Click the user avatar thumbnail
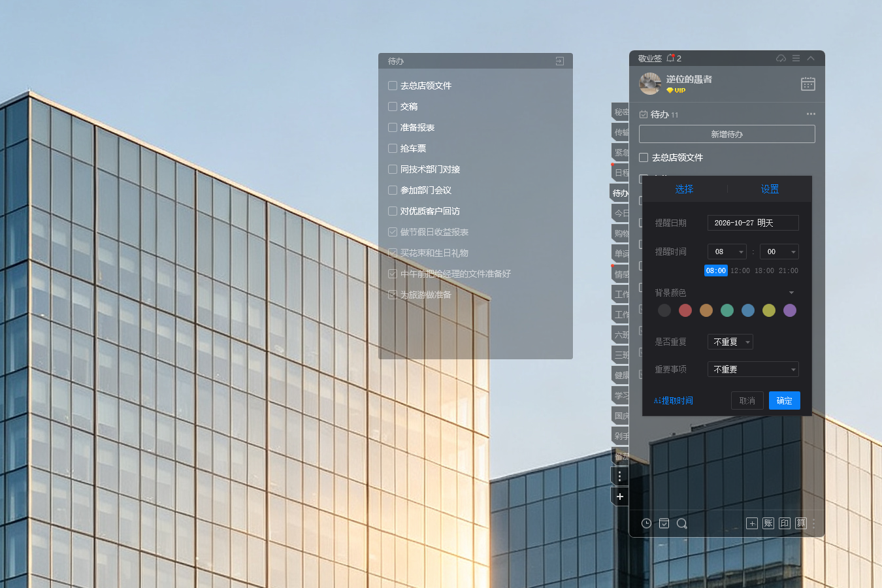Viewport: 882px width, 588px height. (650, 84)
